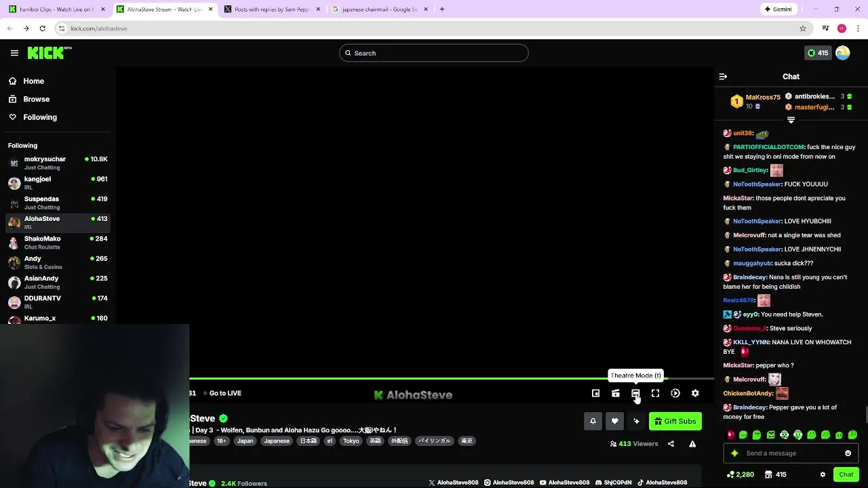Screen dimensions: 868x488
Task: Click the 2,280 channel points counter
Action: [x=740, y=474]
